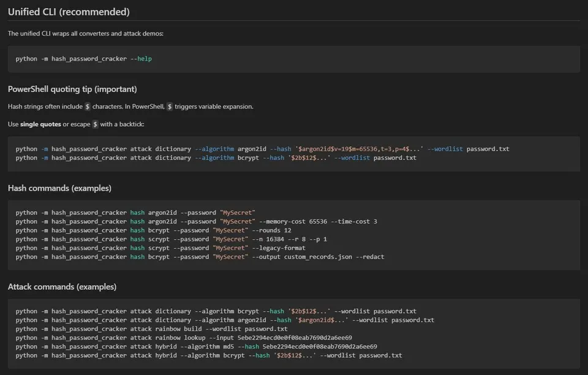This screenshot has height=375, width=588.
Task: Click the argon2id dictionary command with '$argon2id$...'
Action: [x=225, y=320]
